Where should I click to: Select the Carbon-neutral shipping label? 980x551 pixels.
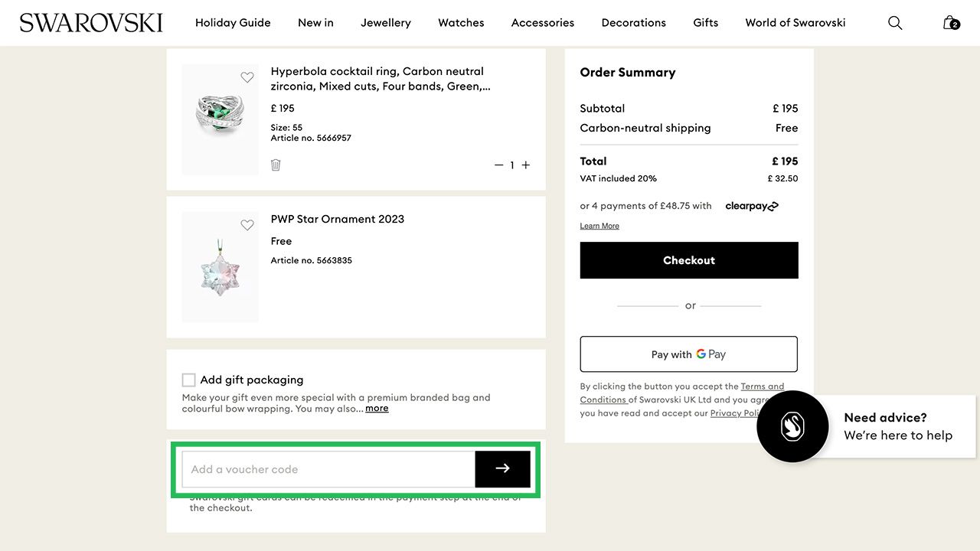645,128
